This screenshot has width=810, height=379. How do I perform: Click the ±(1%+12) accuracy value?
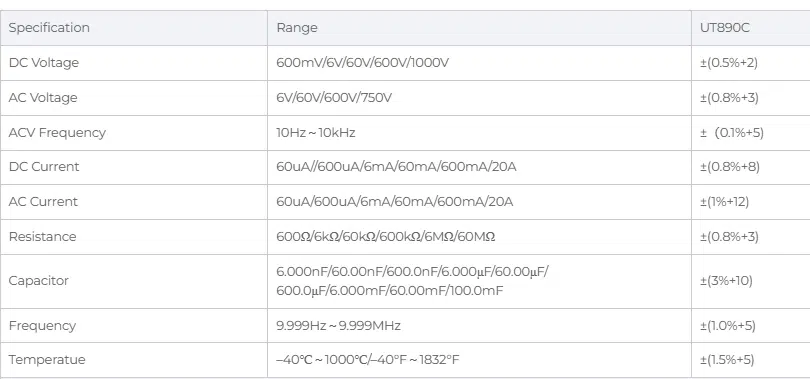pos(724,202)
